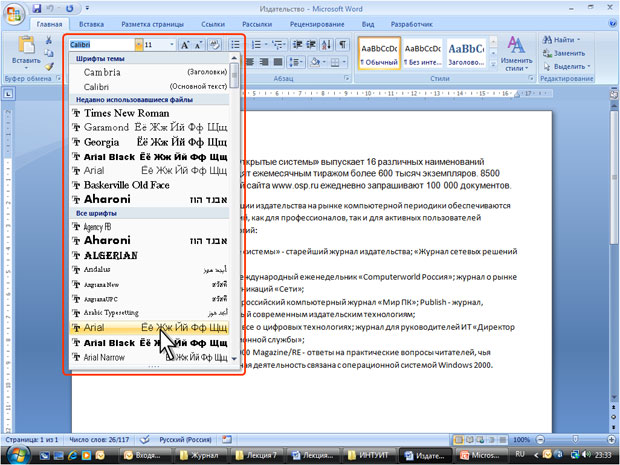
Task: Click the Change Styles (Изменить стили) icon
Action: pyautogui.click(x=516, y=53)
